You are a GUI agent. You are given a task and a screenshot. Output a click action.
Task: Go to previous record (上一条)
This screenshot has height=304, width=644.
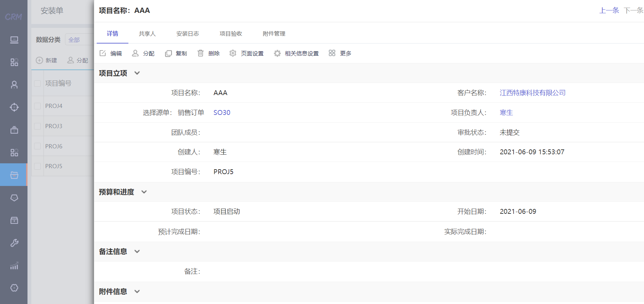[x=609, y=10]
